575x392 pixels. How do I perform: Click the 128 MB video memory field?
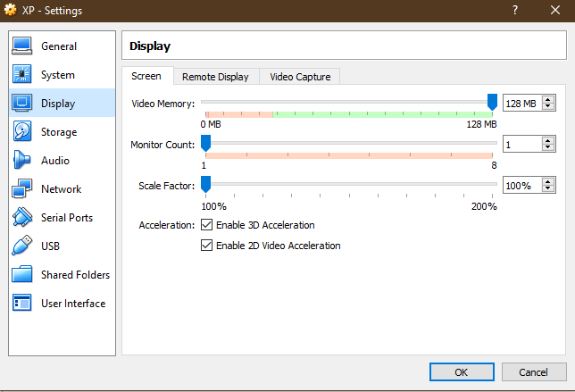[x=522, y=103]
